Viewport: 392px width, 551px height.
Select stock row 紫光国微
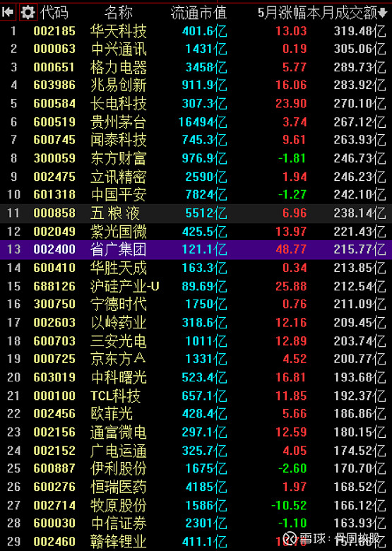point(196,231)
